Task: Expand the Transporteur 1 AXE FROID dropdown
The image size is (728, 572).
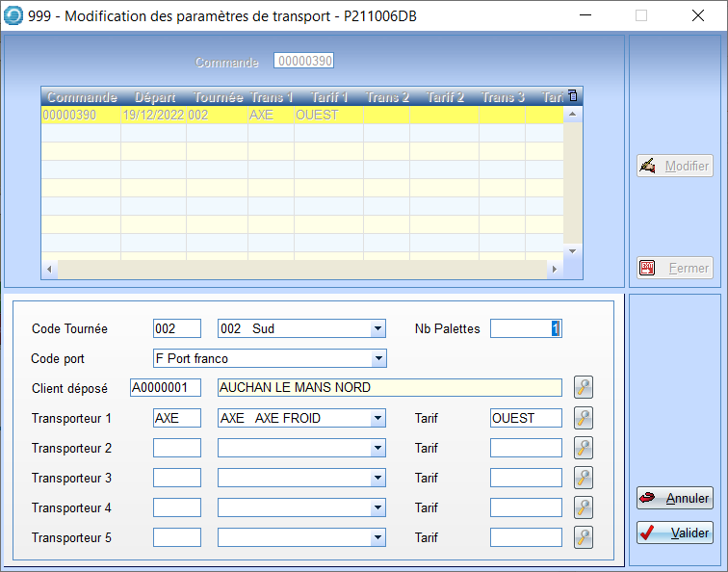Action: tap(377, 419)
